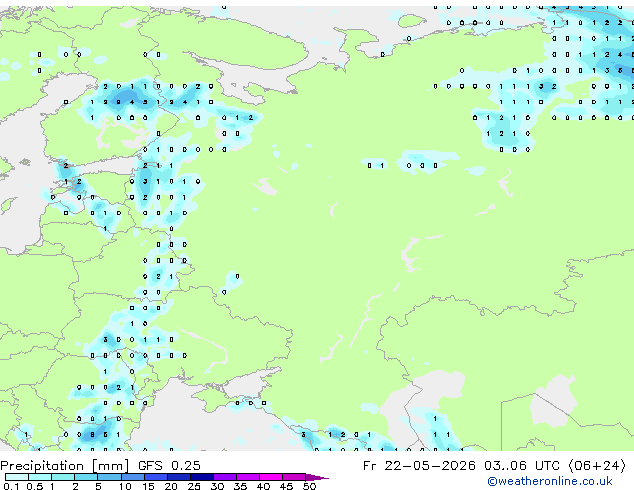Open the weatheronline.co.uk link
Viewport: 634px width, 490px height.
pos(549,481)
